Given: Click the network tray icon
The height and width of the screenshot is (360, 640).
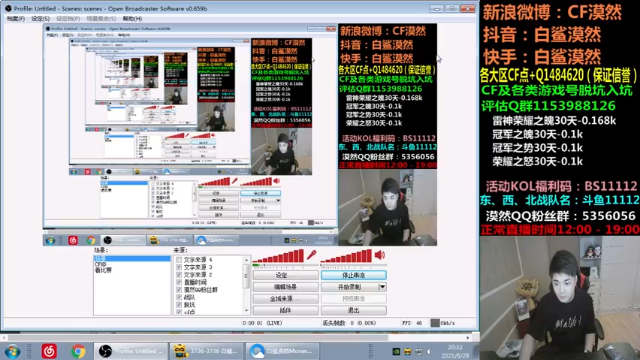Looking at the screenshot, I should [419, 351].
